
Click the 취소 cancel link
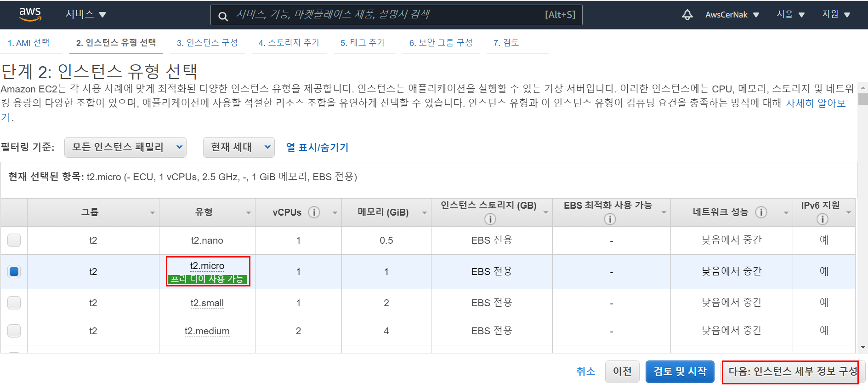coord(586,372)
